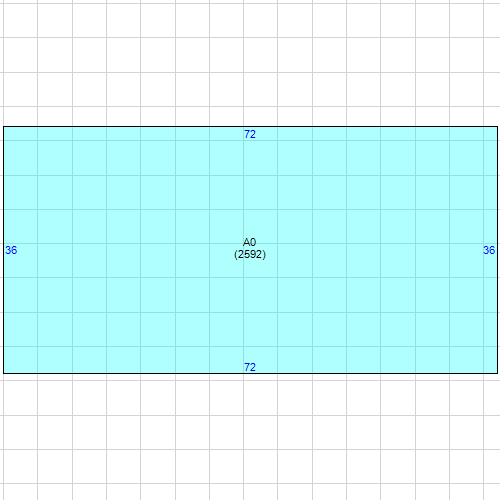This screenshot has width=500, height=500.
Task: Click the top edge dimension 72
Action: (250, 134)
